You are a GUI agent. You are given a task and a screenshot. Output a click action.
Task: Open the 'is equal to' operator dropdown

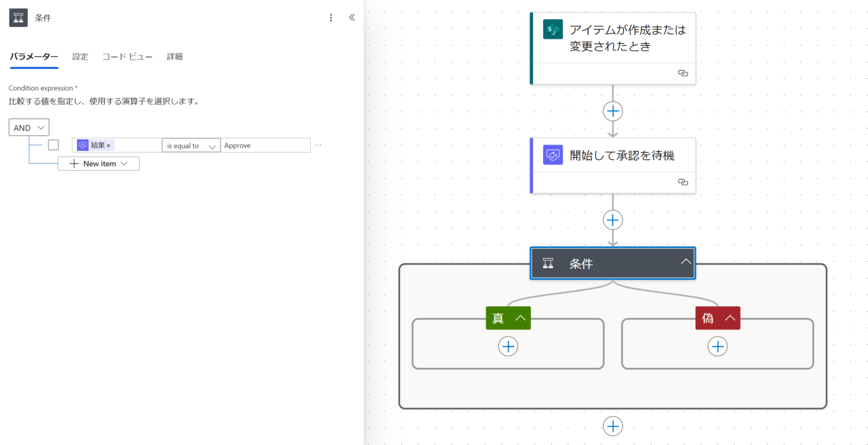(191, 146)
